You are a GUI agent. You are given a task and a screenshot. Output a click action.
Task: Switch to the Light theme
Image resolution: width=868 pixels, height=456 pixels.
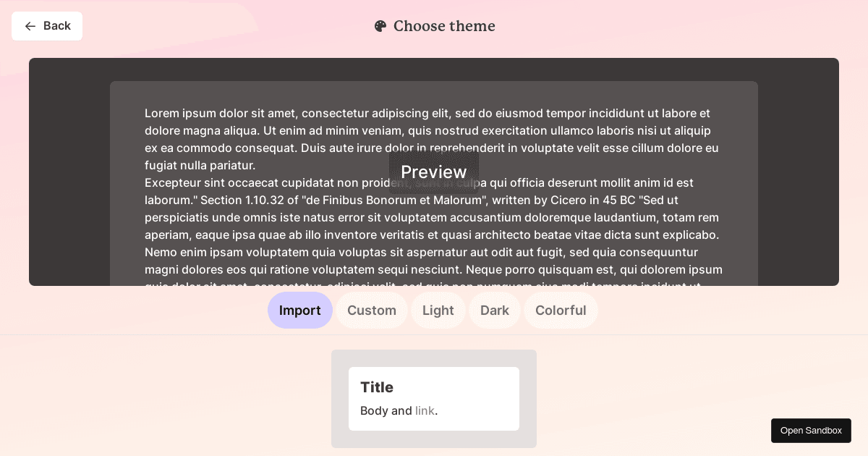(x=438, y=310)
